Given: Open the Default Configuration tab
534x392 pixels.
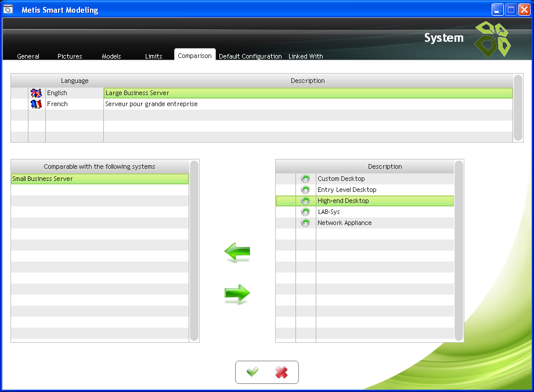Looking at the screenshot, I should tap(250, 56).
